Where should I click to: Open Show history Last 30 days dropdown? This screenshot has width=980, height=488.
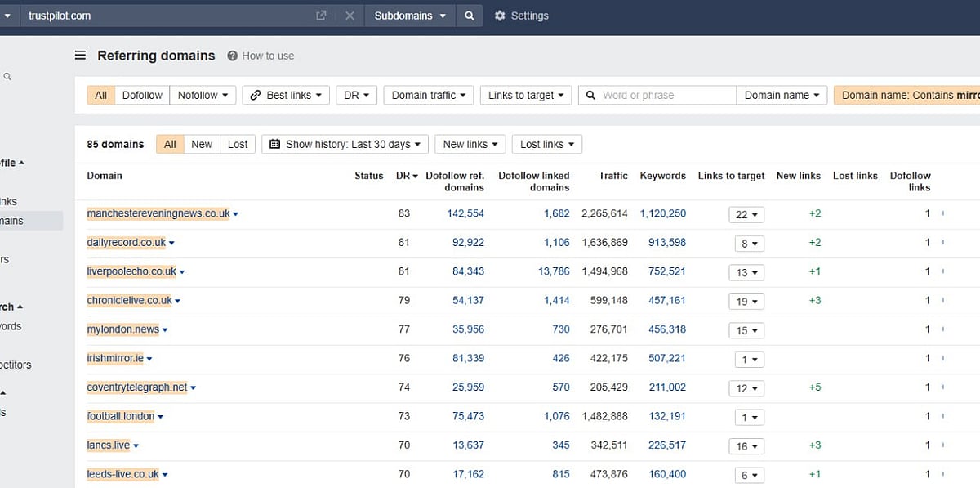pos(345,144)
